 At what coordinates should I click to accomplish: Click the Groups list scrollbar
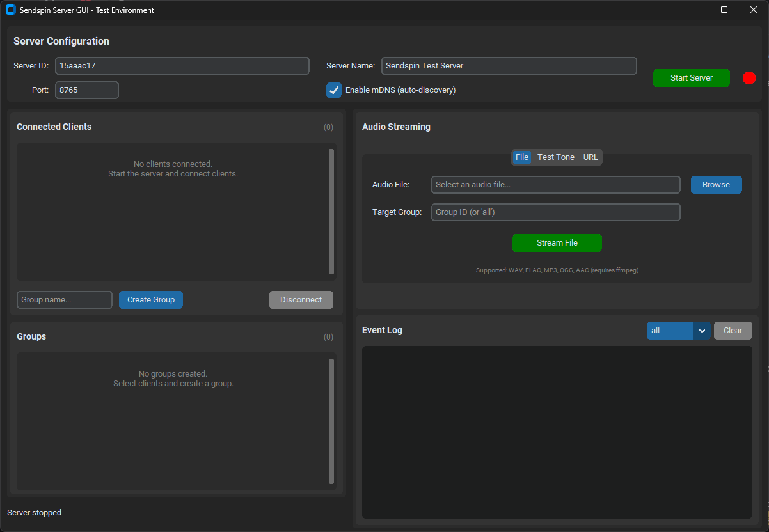click(x=331, y=421)
